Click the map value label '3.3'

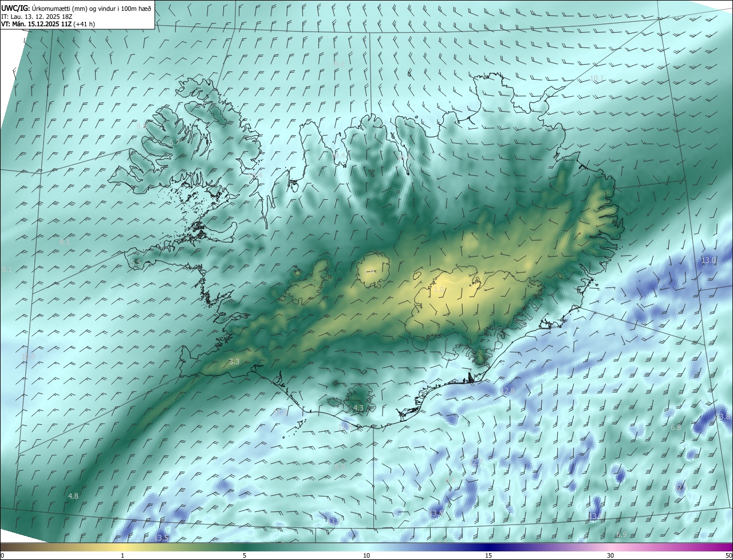234,361
